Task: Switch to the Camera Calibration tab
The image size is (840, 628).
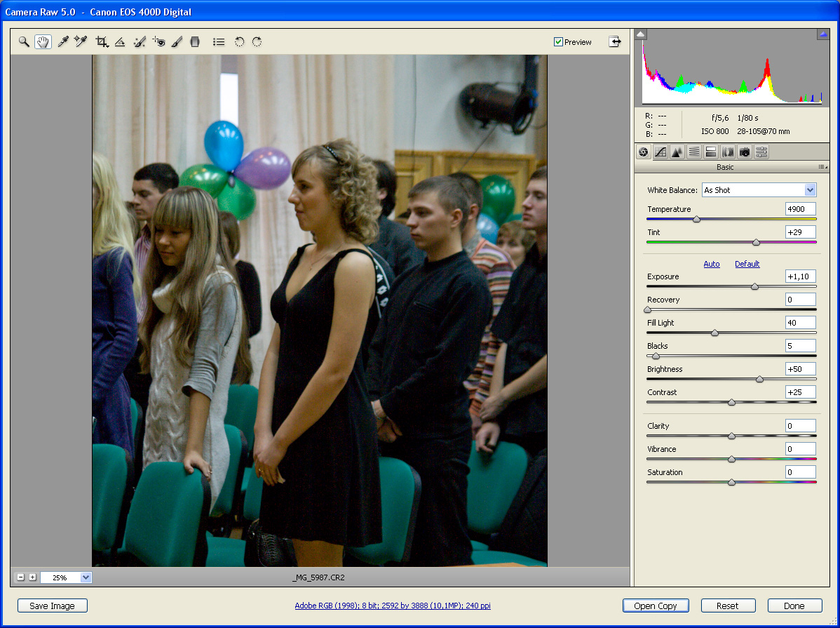Action: pos(745,152)
